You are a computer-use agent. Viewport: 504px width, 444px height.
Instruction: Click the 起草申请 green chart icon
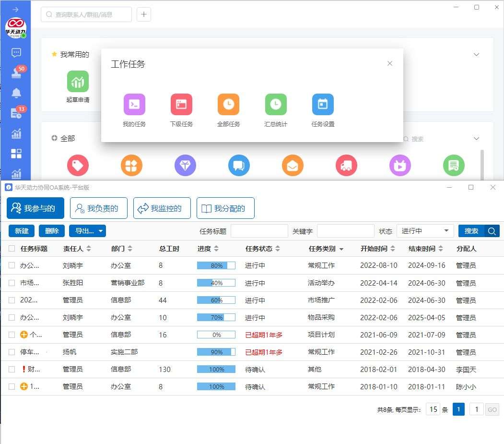click(x=78, y=82)
